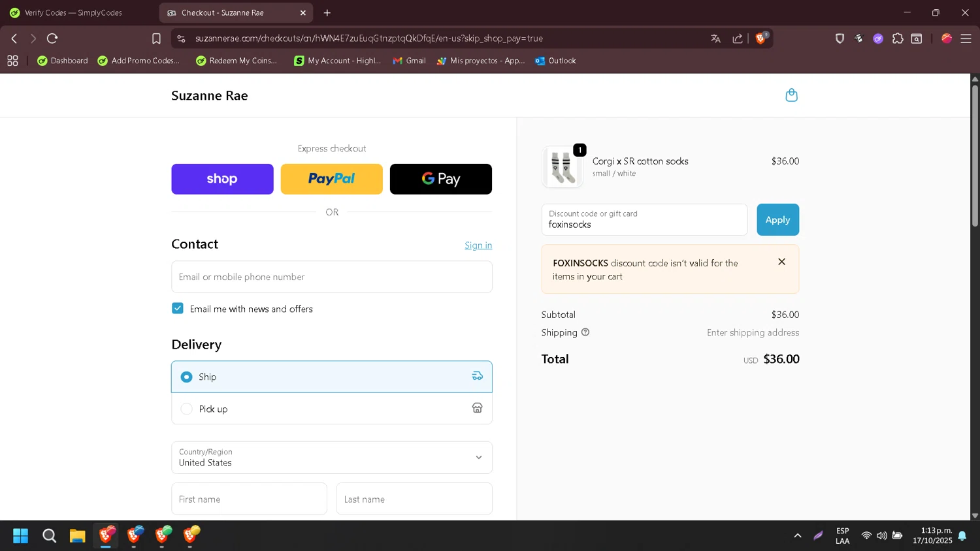Click the ESP LAA language indicator
The height and width of the screenshot is (551, 980).
(x=843, y=536)
